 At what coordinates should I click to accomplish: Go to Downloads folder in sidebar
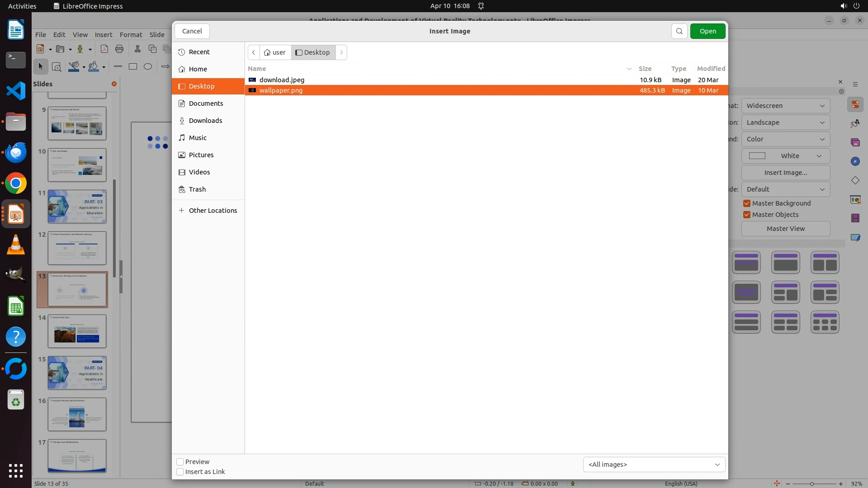[x=205, y=121]
